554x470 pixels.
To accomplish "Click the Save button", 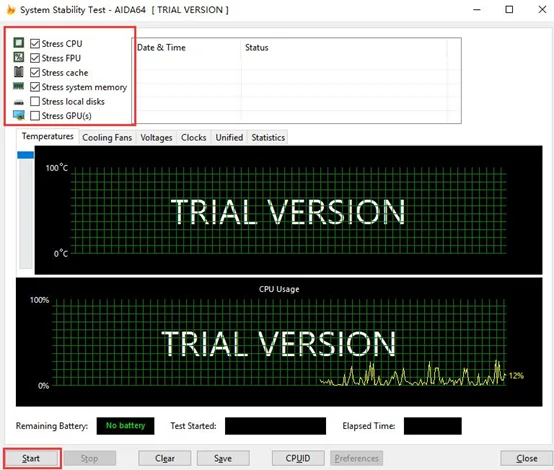I will pos(223,458).
